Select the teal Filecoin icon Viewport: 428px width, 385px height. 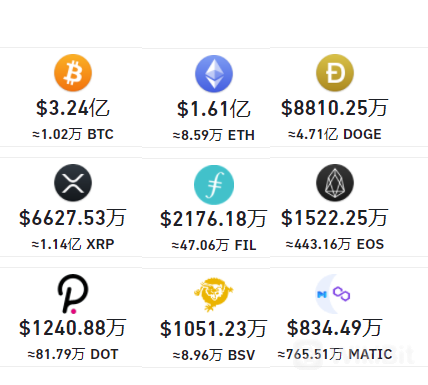click(x=214, y=185)
